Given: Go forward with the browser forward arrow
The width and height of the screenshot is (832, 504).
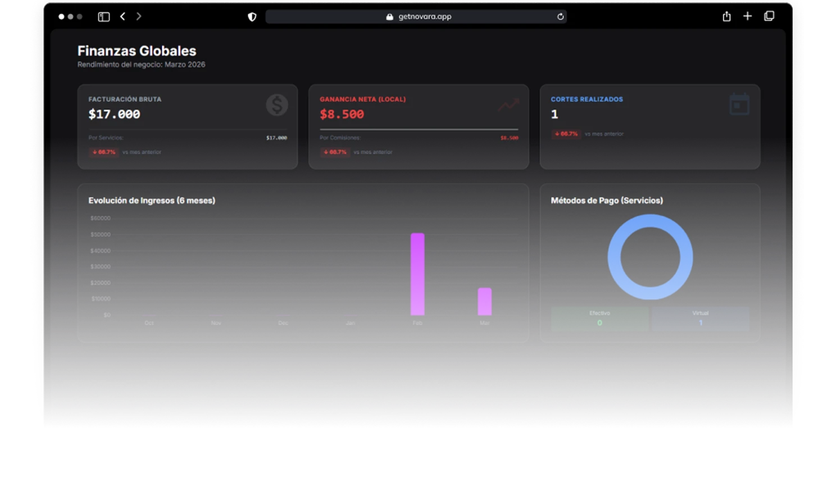Looking at the screenshot, I should (x=139, y=17).
